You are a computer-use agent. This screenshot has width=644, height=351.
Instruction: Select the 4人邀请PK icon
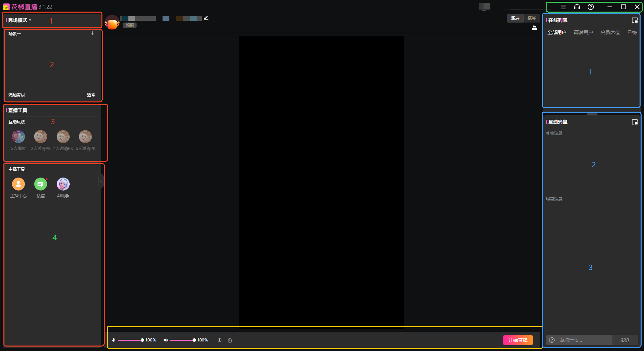point(63,137)
